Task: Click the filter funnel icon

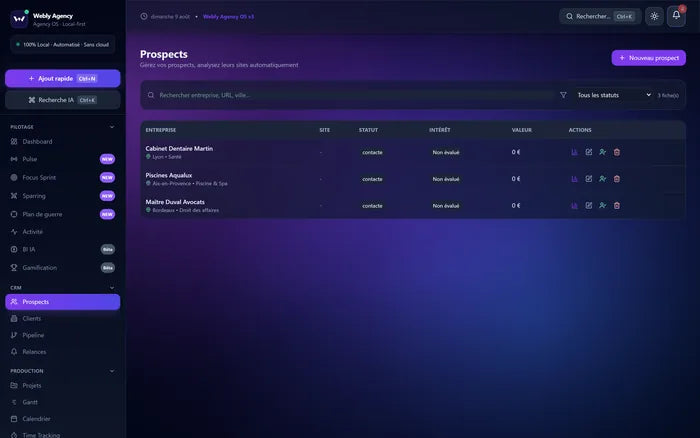Action: [563, 95]
